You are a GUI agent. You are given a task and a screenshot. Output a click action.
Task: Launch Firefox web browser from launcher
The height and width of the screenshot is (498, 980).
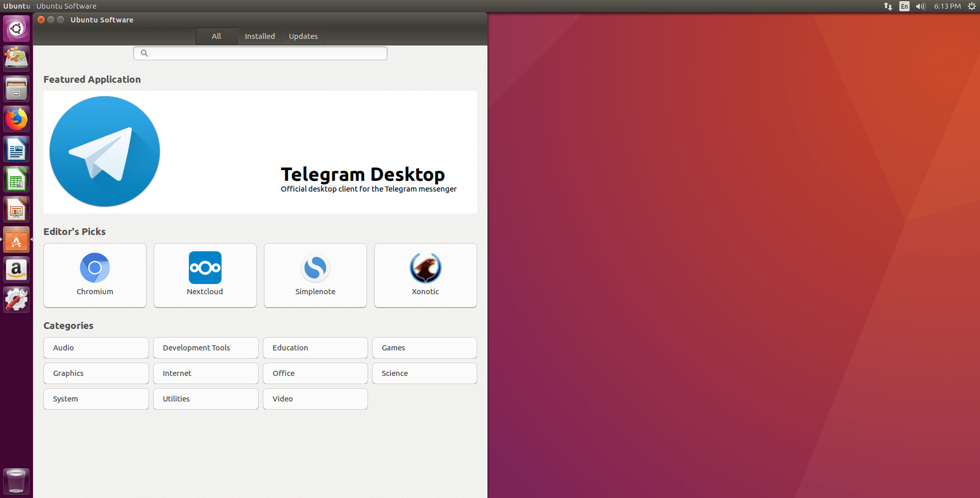(x=16, y=119)
